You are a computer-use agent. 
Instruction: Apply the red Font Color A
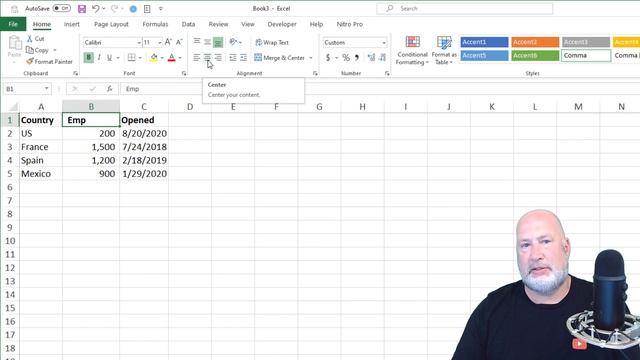click(x=172, y=58)
